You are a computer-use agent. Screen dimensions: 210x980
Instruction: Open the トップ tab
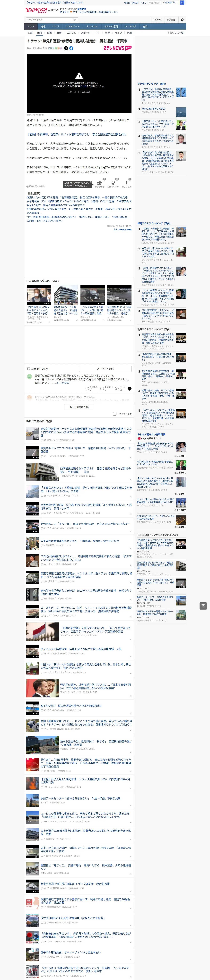coord(31,26)
